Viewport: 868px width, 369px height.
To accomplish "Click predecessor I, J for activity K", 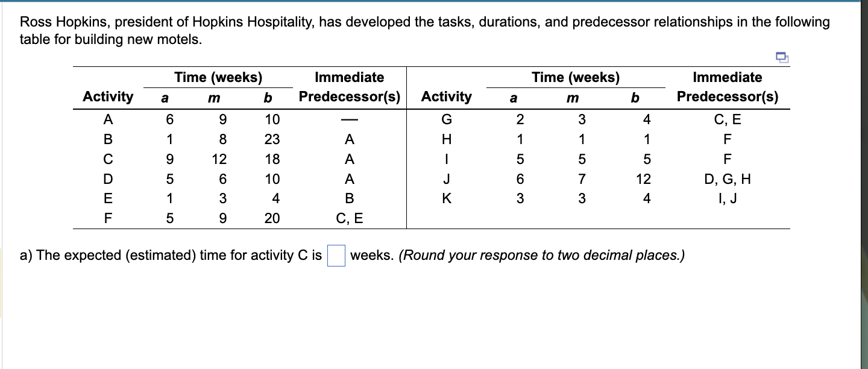I will pyautogui.click(x=728, y=198).
